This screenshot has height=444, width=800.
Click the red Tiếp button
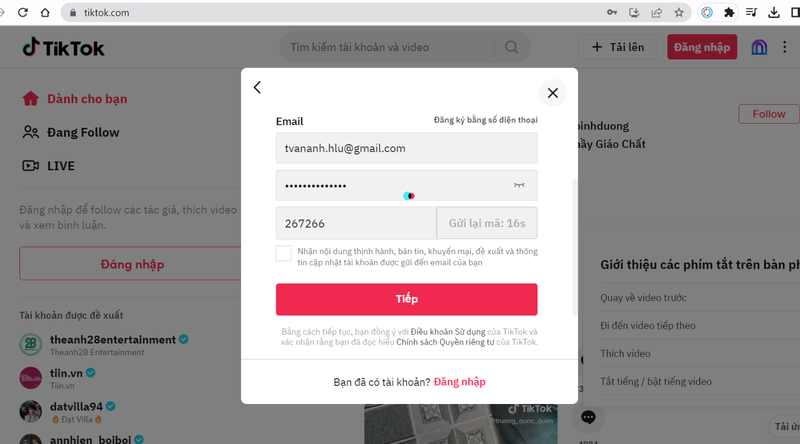[x=406, y=299]
